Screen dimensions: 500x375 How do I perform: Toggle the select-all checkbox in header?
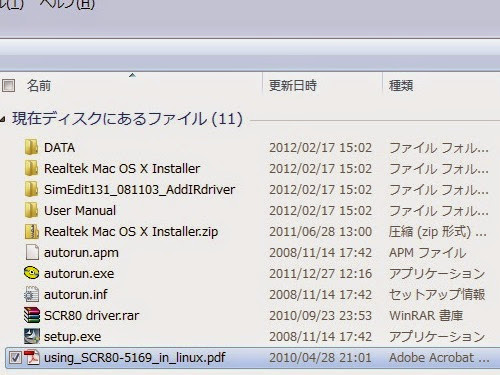[8, 86]
